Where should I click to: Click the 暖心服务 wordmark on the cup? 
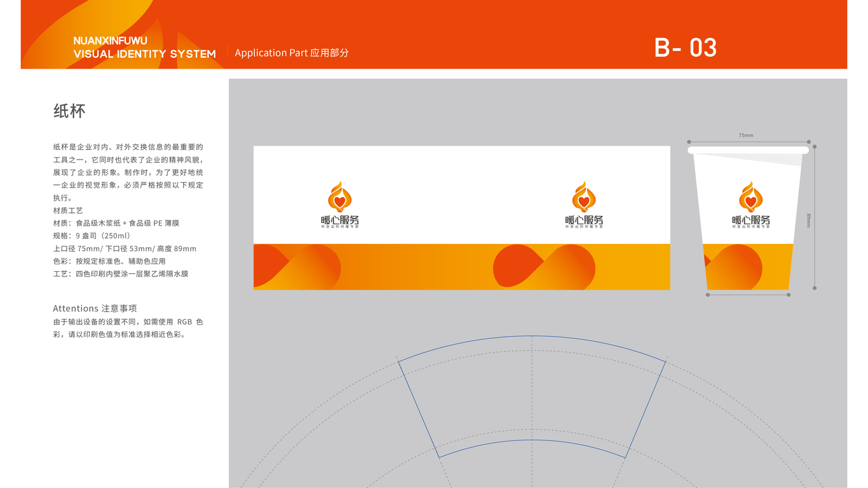click(x=751, y=220)
